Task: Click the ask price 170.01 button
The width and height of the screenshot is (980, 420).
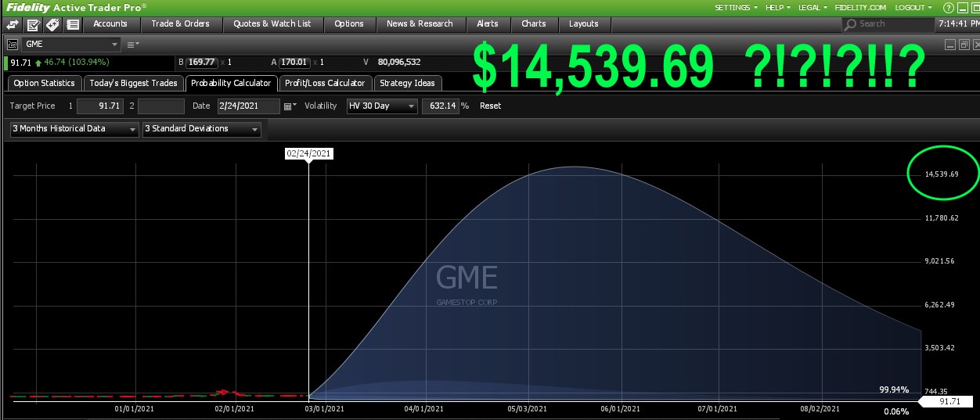Action: [x=294, y=62]
